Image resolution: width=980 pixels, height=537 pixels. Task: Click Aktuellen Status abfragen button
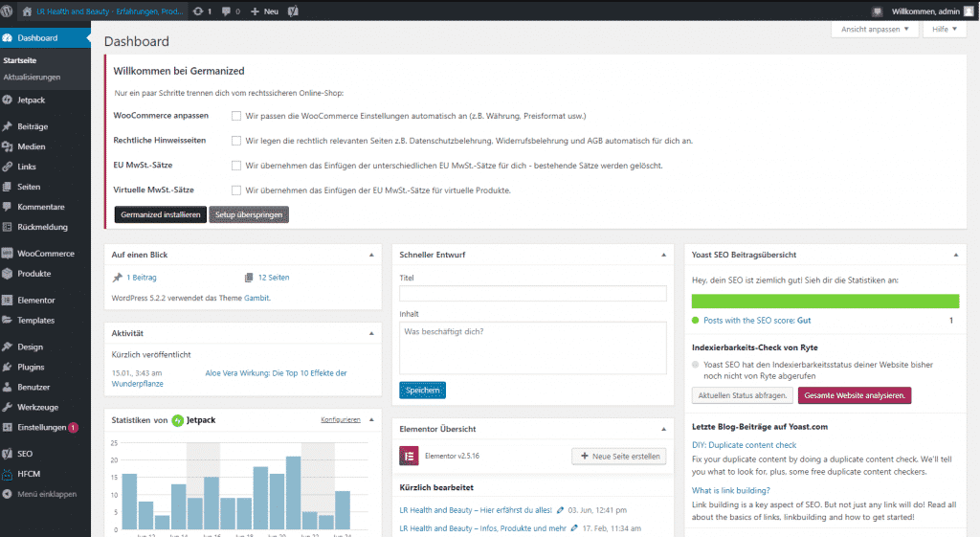743,395
